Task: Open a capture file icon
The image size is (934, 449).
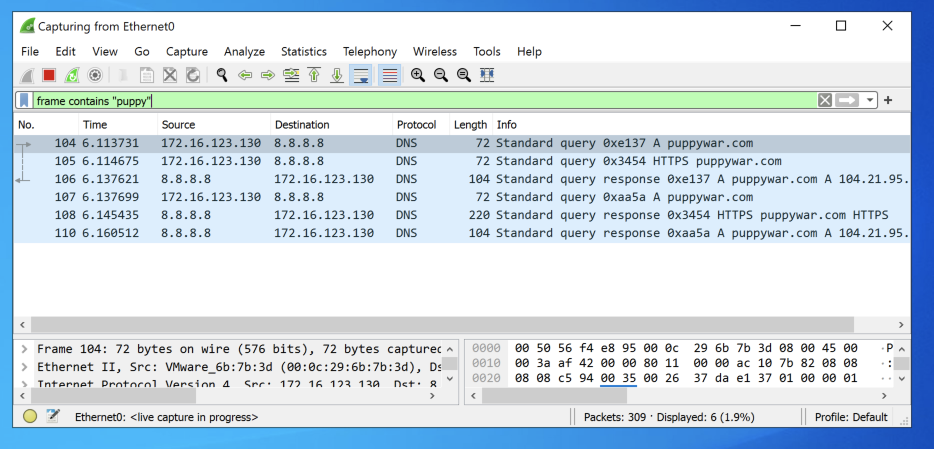Action: coord(124,76)
